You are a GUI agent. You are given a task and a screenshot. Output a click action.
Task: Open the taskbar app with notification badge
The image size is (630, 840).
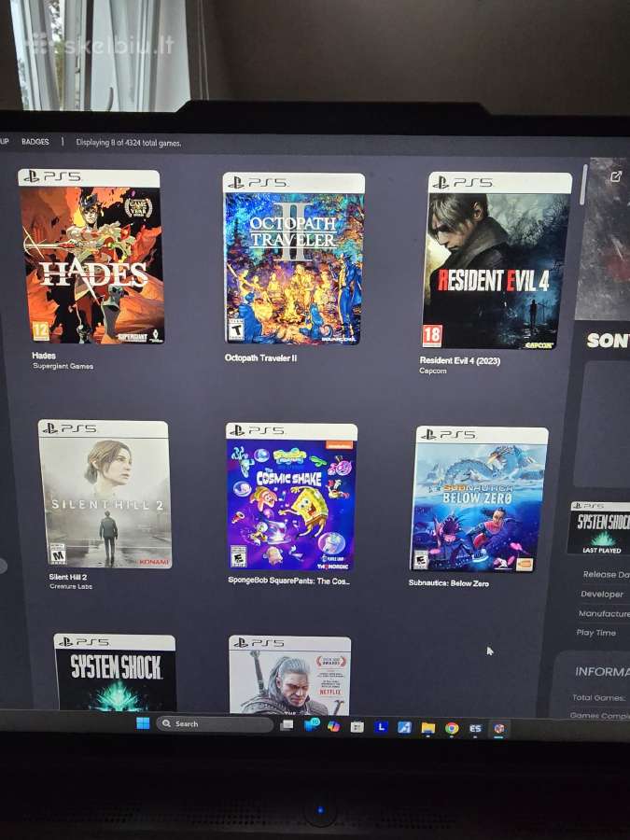pyautogui.click(x=311, y=725)
